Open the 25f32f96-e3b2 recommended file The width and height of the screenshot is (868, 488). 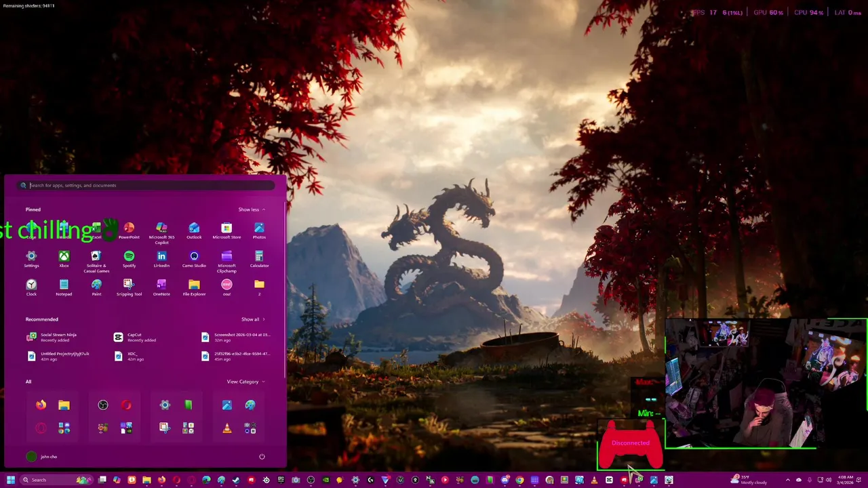coord(236,356)
